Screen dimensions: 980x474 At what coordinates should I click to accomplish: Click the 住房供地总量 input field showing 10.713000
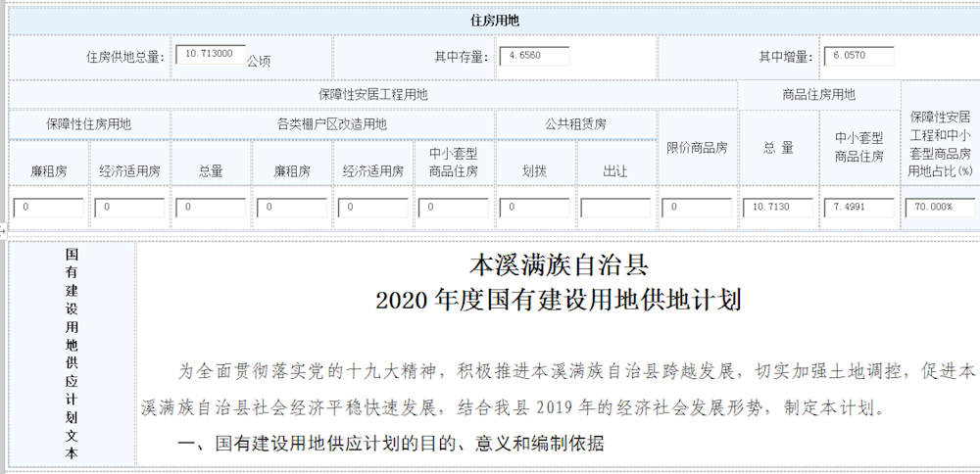(211, 54)
